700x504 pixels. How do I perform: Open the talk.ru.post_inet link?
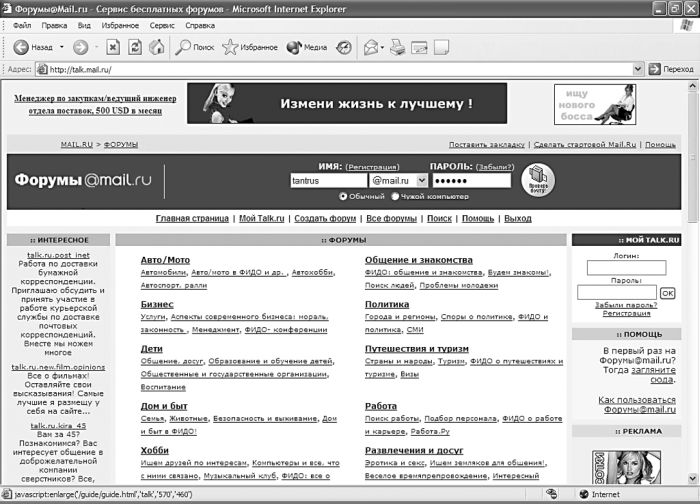pyautogui.click(x=58, y=255)
